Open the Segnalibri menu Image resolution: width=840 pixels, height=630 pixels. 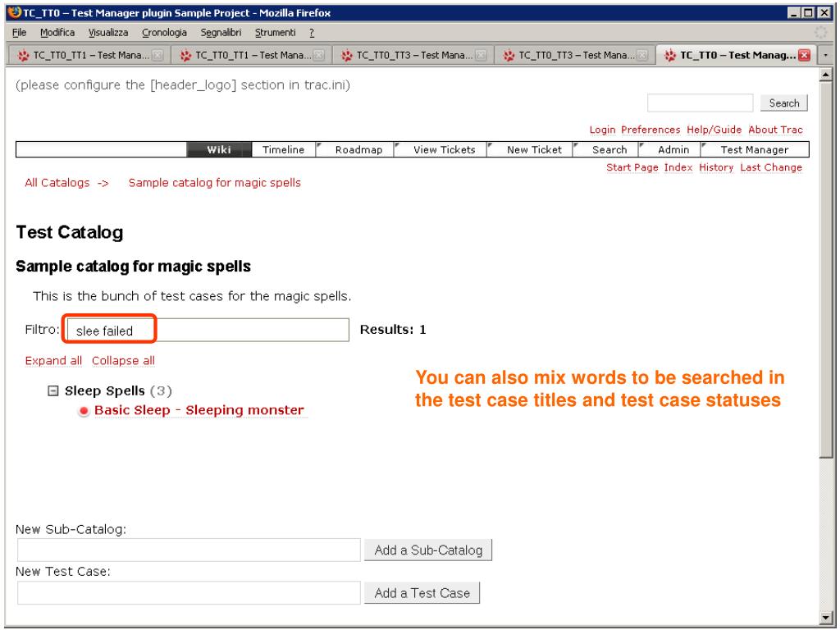[x=221, y=33]
